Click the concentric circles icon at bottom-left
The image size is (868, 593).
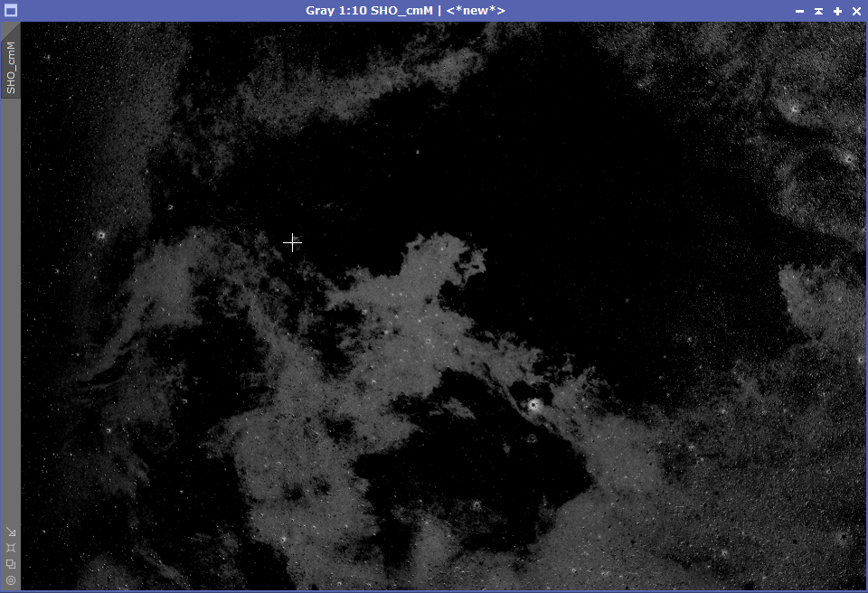pyautogui.click(x=11, y=580)
